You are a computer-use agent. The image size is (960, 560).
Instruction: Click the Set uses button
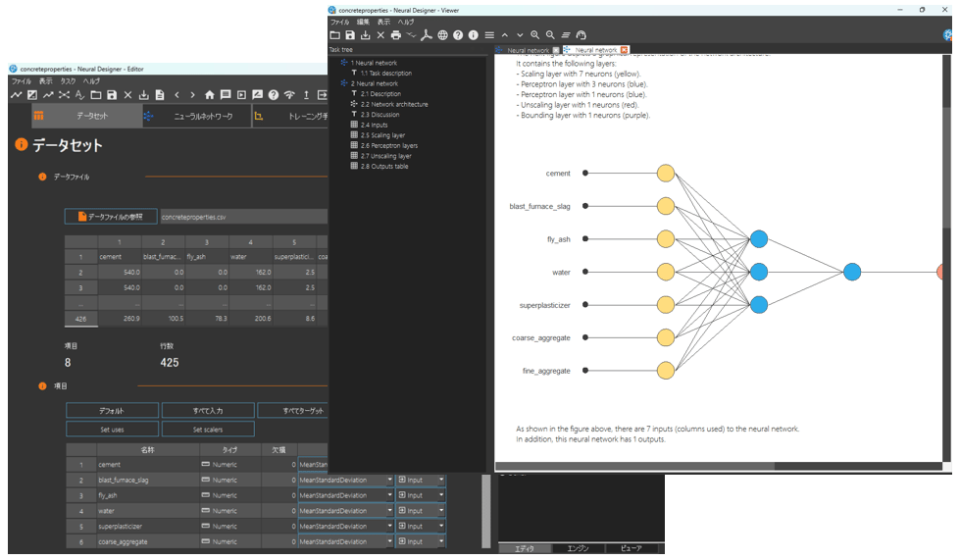click(112, 429)
